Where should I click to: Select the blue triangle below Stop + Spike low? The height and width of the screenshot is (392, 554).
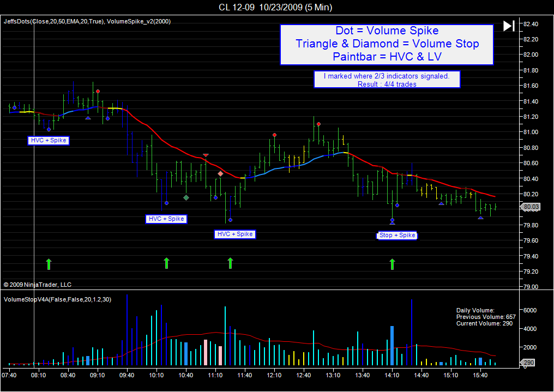[392, 223]
